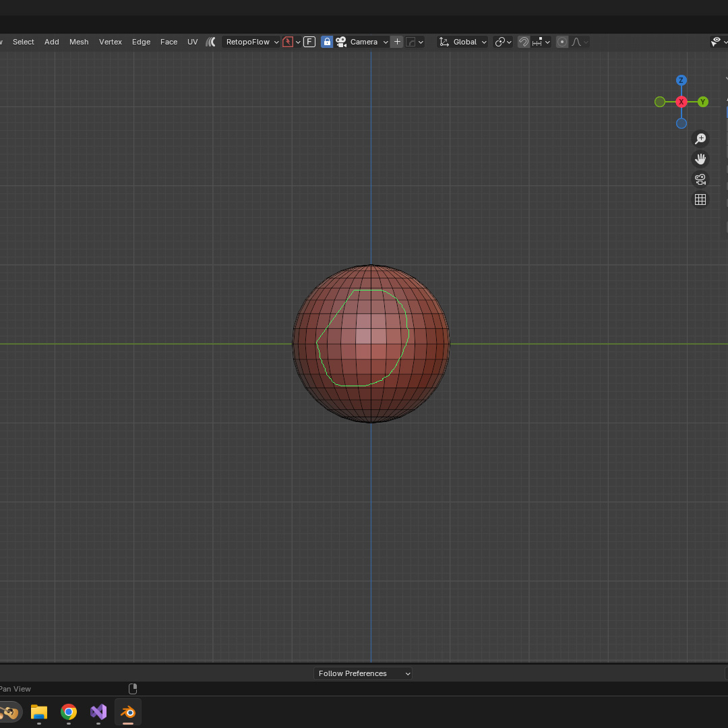This screenshot has width=728, height=728.
Task: Open the Global transform orientation dropdown
Action: [463, 42]
